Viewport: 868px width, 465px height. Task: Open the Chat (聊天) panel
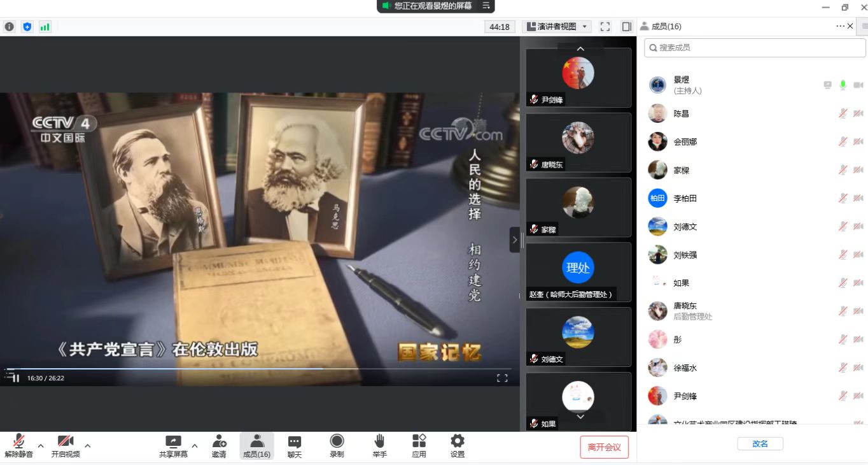(x=294, y=446)
